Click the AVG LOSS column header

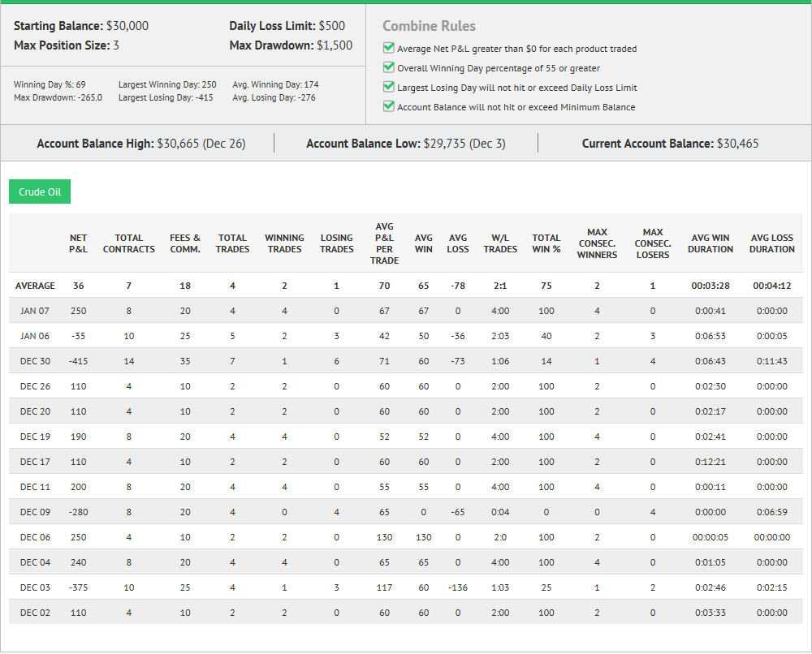[x=458, y=243]
